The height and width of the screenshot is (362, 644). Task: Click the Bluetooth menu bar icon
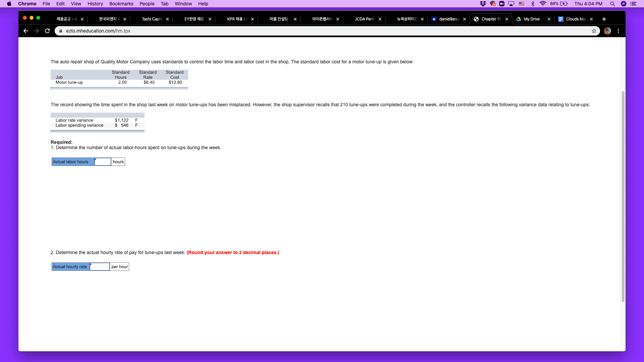533,4
